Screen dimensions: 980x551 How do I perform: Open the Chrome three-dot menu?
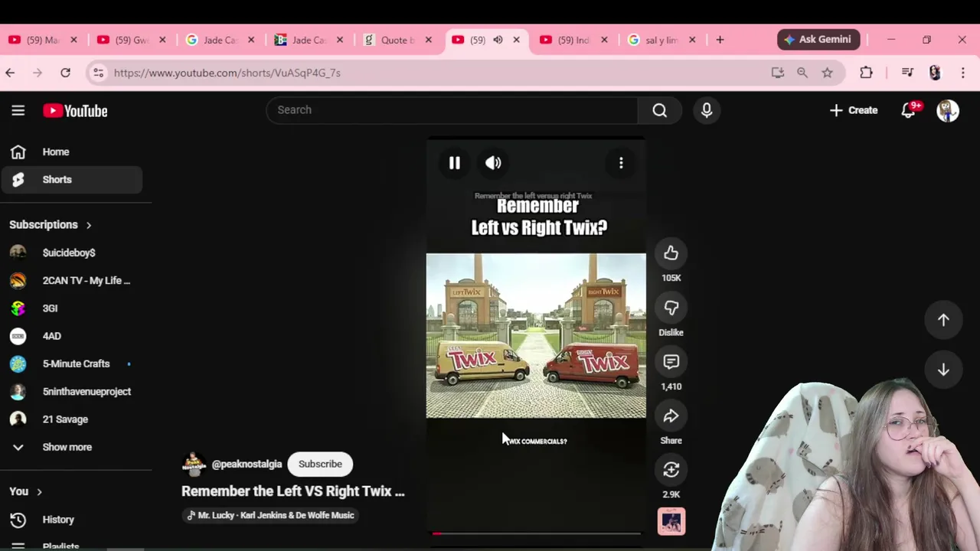point(963,73)
